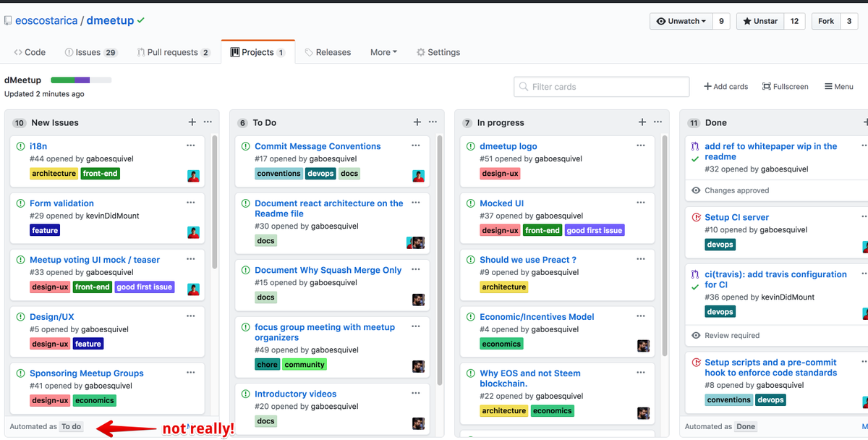Open card menu for Why EOS and not Steem

pyautogui.click(x=641, y=373)
